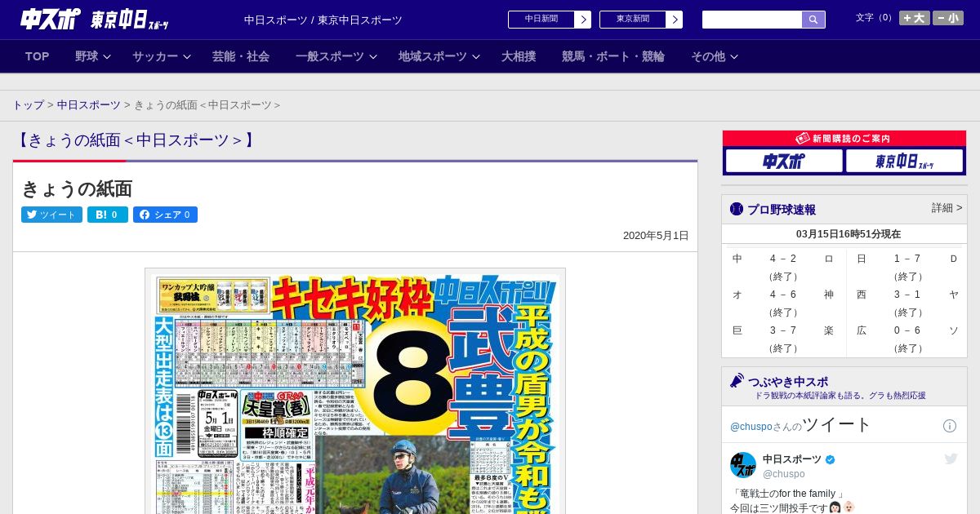The width and height of the screenshot is (980, 514).
Task: Click 中日スポーツ breadcrumb link
Action: click(x=88, y=105)
